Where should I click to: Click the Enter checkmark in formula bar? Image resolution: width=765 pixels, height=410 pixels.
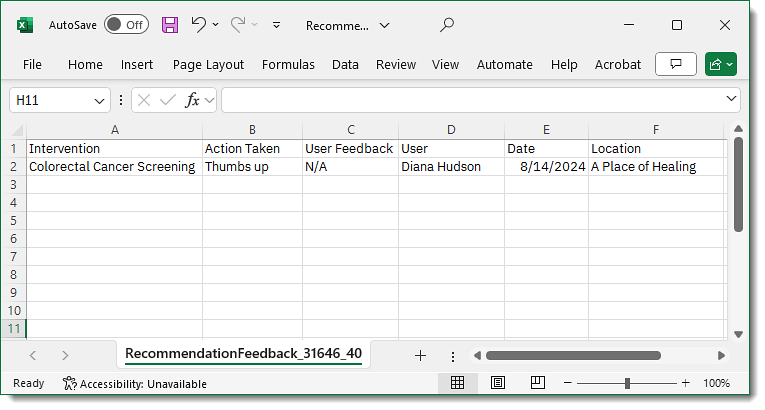167,101
